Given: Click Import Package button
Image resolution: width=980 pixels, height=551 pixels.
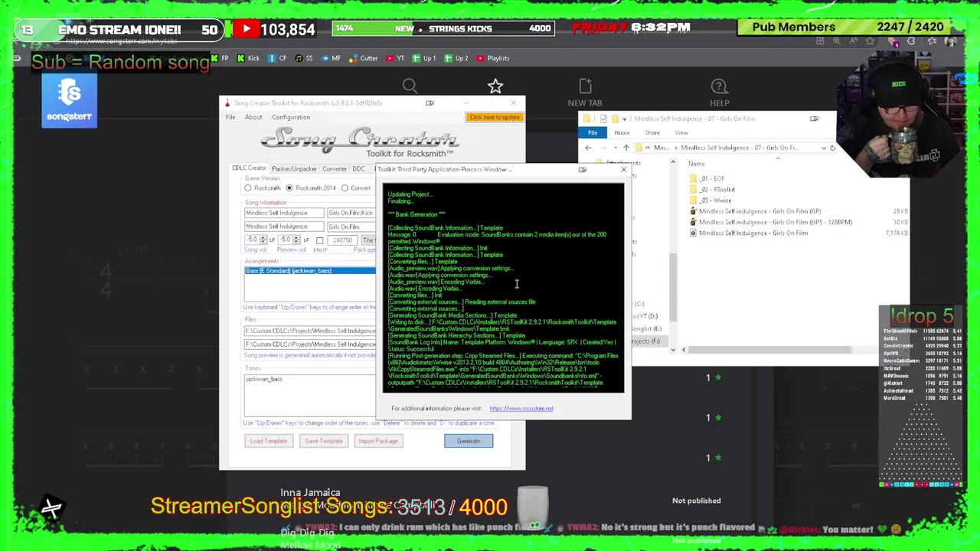Looking at the screenshot, I should pos(378,441).
